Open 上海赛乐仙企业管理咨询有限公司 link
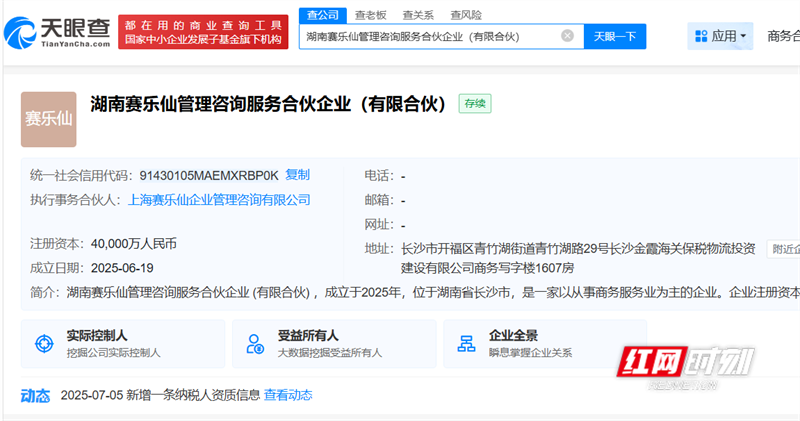 (219, 200)
